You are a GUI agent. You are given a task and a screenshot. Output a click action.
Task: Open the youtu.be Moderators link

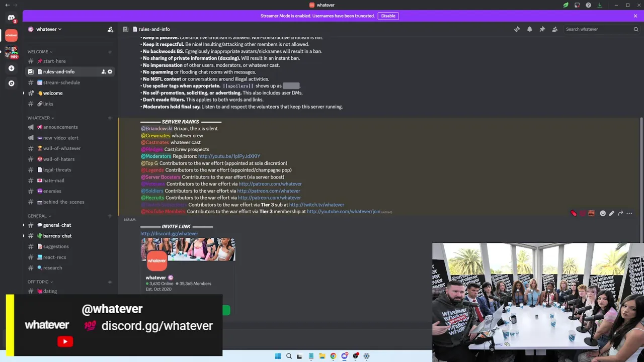(x=229, y=156)
